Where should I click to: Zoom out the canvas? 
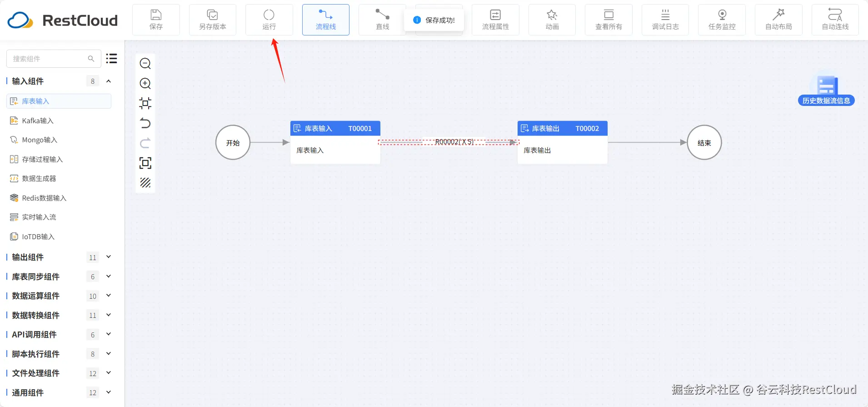pyautogui.click(x=145, y=63)
